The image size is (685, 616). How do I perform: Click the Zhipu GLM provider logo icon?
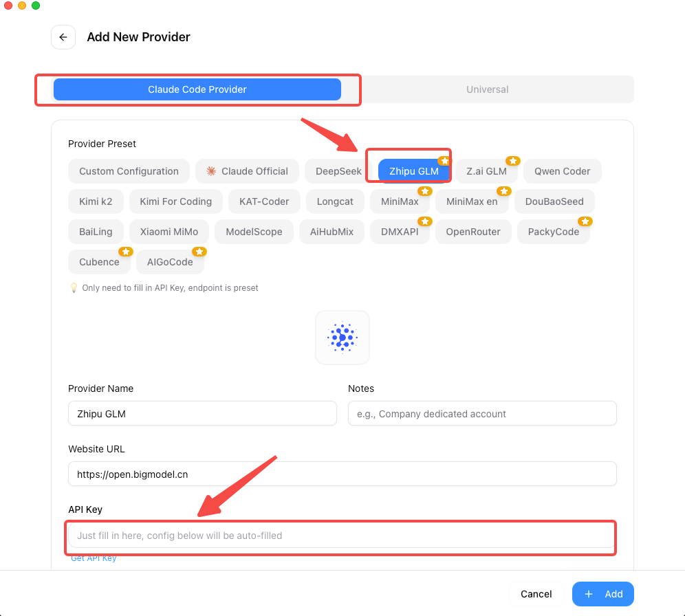tap(342, 338)
